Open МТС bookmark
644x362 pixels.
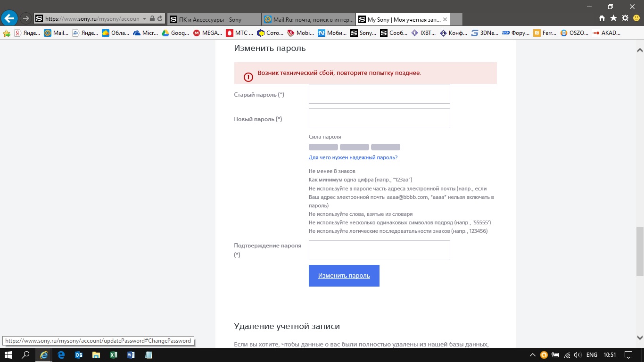(x=240, y=33)
